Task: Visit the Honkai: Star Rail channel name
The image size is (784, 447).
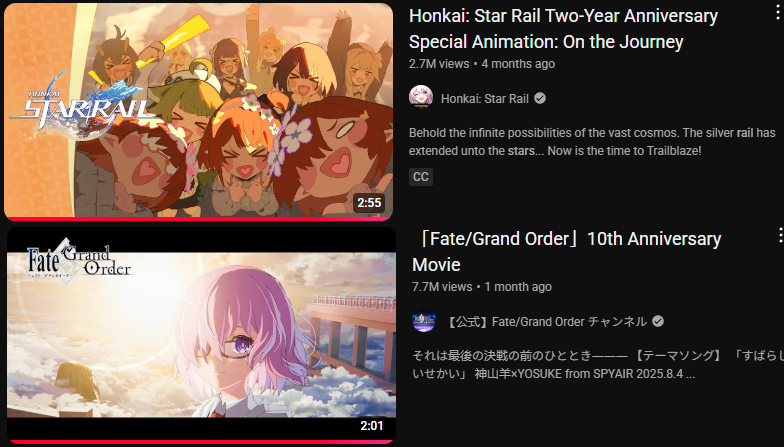Action: pos(484,98)
